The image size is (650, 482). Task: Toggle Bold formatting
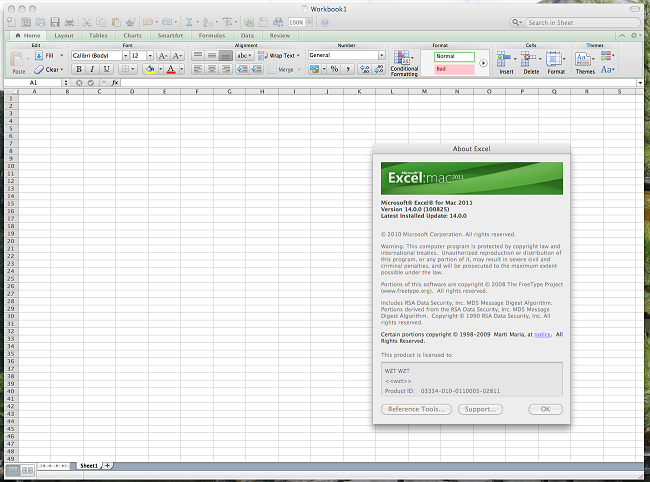[x=79, y=69]
